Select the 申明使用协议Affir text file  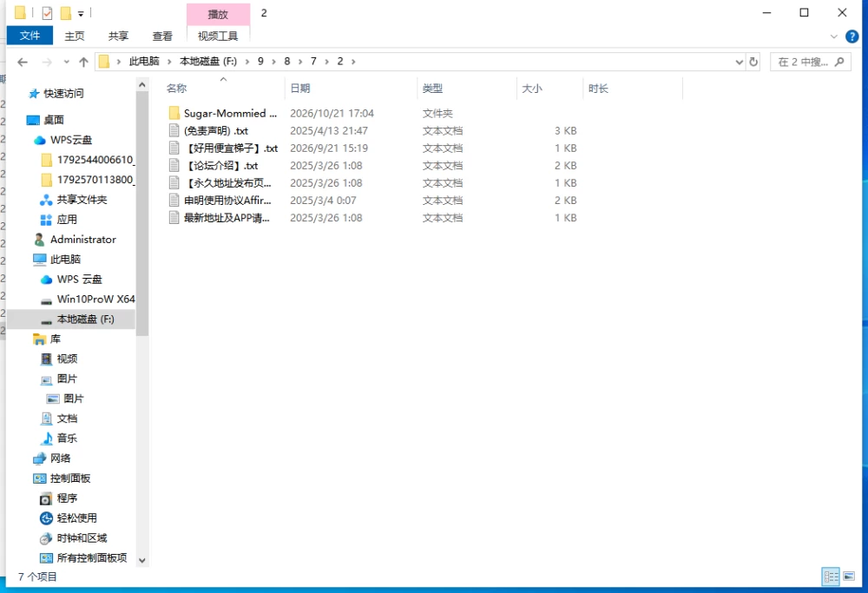coord(220,201)
